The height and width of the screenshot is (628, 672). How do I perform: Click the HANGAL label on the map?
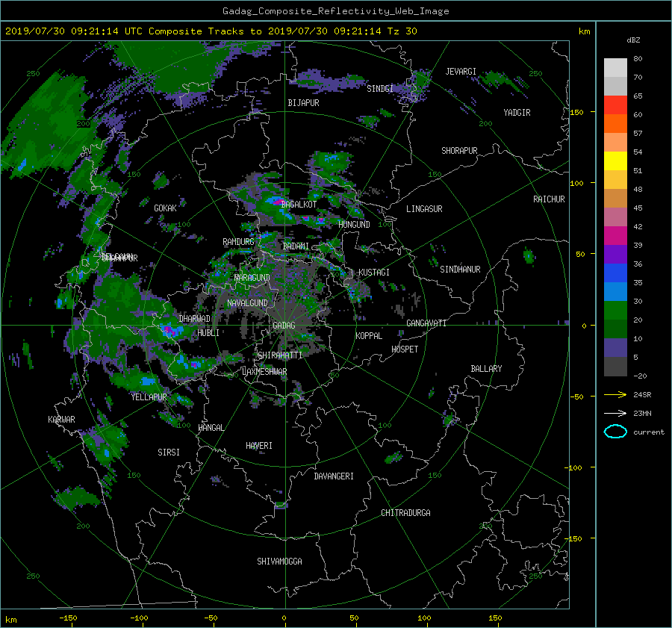[211, 428]
